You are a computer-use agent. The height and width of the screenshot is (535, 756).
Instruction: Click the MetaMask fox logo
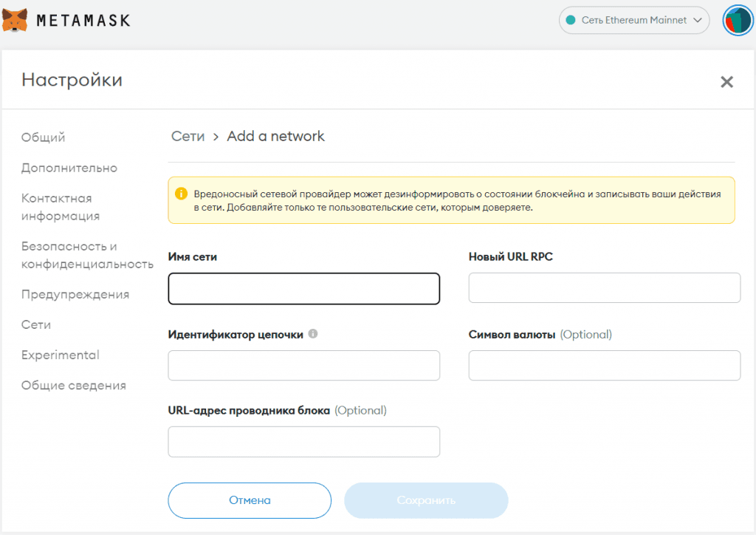[15, 20]
